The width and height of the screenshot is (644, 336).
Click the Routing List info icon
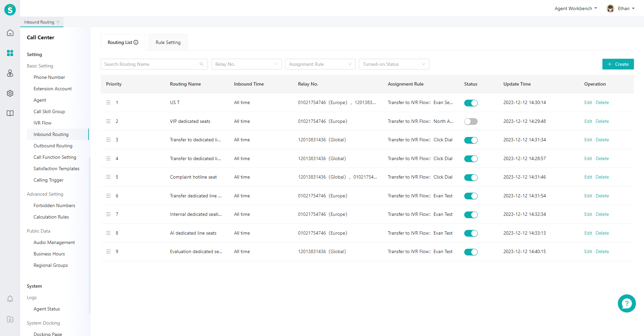(x=136, y=42)
